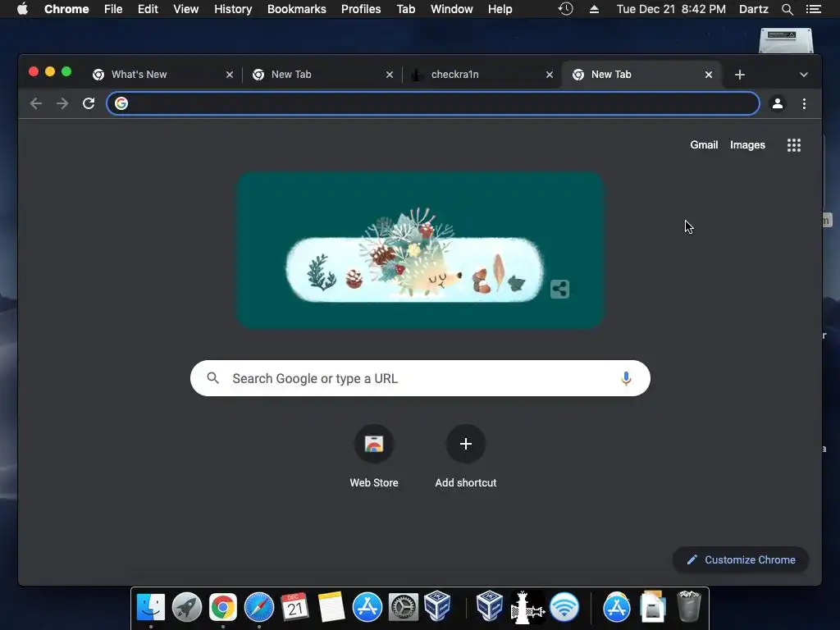
Task: Open the profile avatar menu
Action: pyautogui.click(x=778, y=103)
